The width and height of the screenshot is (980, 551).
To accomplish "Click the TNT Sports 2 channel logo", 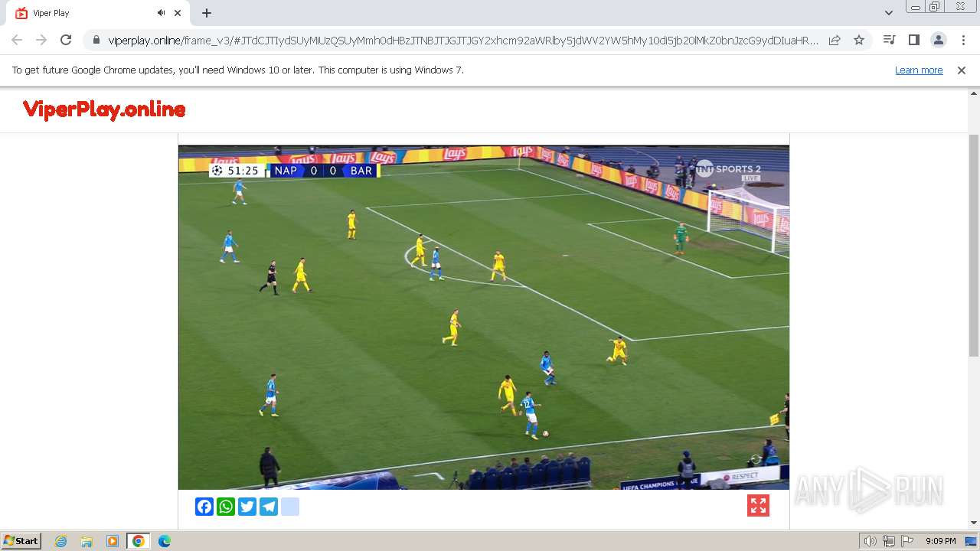I will [728, 170].
